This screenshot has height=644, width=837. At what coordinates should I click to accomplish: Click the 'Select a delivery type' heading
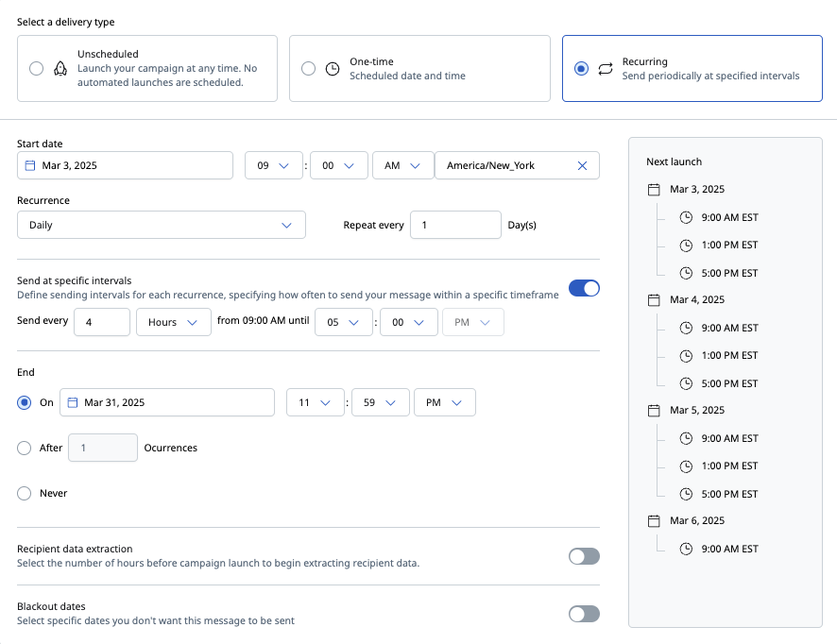[x=66, y=22]
